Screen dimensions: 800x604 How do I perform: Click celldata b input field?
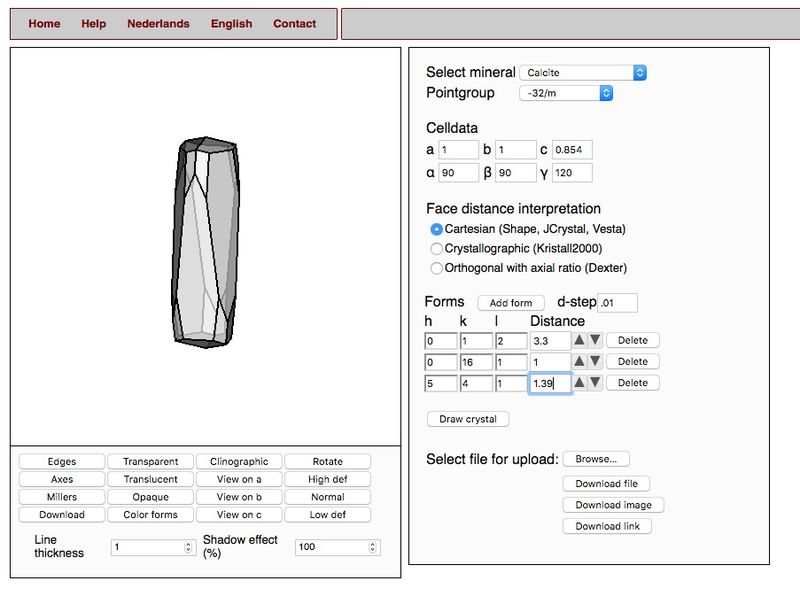click(x=515, y=149)
